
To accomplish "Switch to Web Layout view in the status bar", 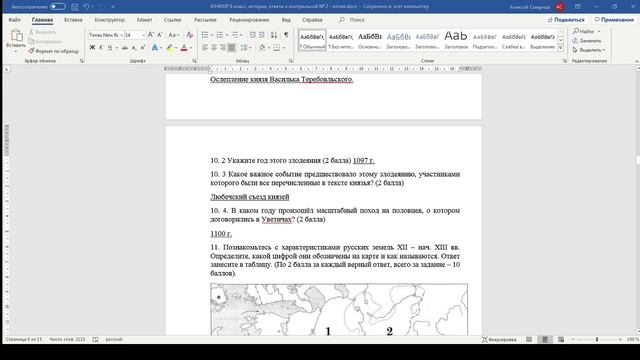I will pyautogui.click(x=561, y=339).
